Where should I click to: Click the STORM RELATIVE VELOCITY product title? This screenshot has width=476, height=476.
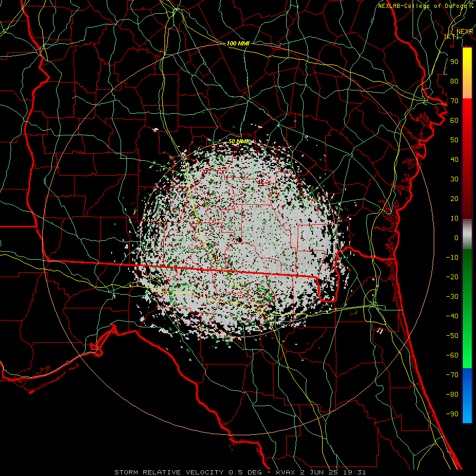click(169, 472)
